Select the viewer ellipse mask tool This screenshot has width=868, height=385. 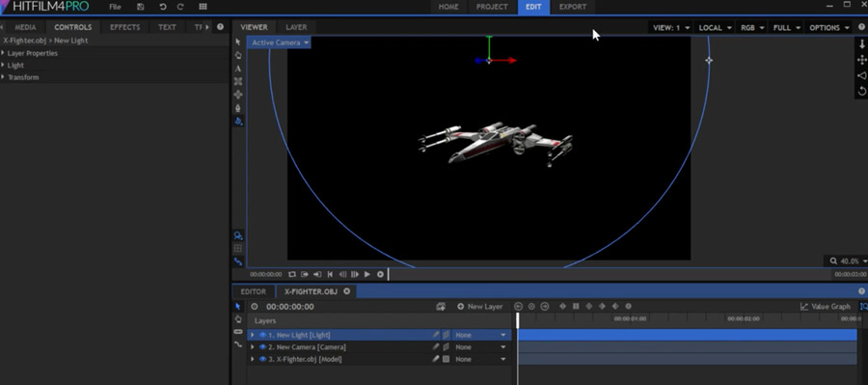pos(238,95)
